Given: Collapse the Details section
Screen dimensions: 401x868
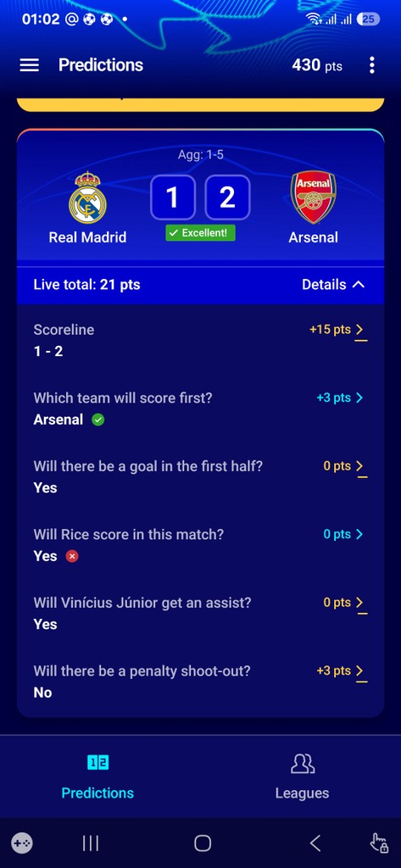Looking at the screenshot, I should pyautogui.click(x=333, y=285).
